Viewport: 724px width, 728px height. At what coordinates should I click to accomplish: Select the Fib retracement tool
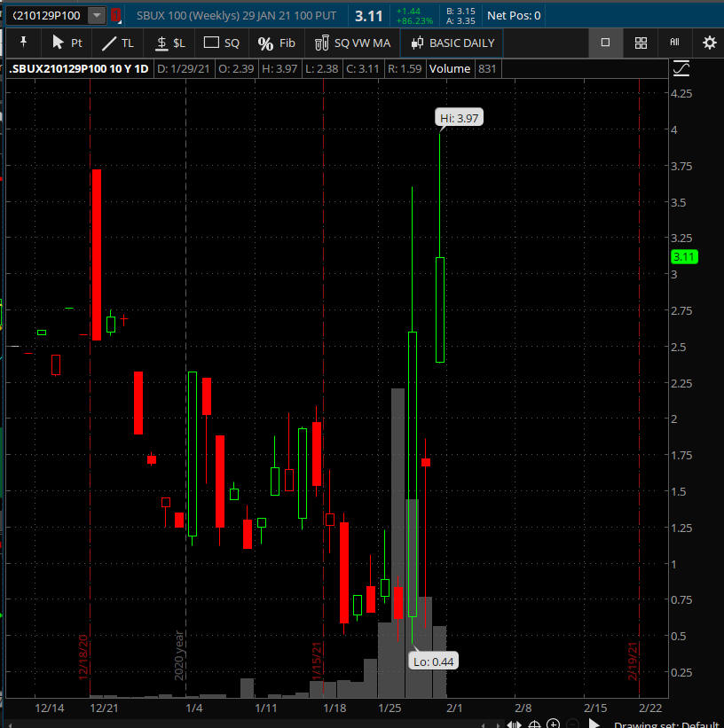coord(276,43)
